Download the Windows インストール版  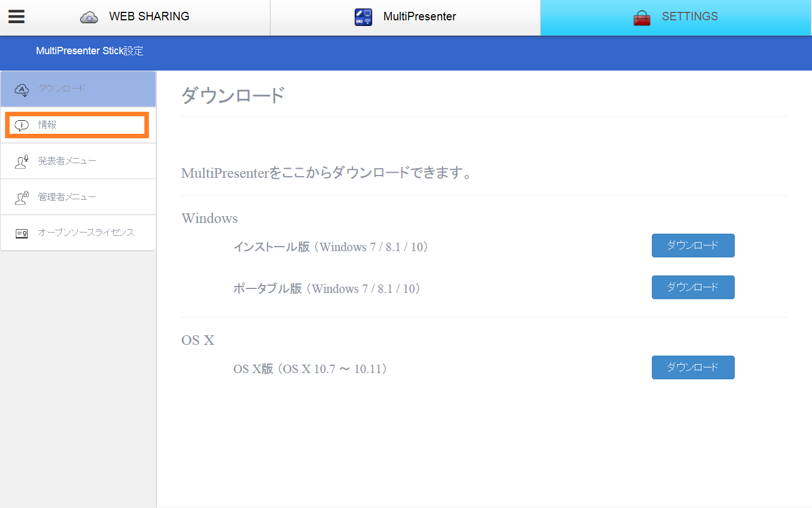693,246
